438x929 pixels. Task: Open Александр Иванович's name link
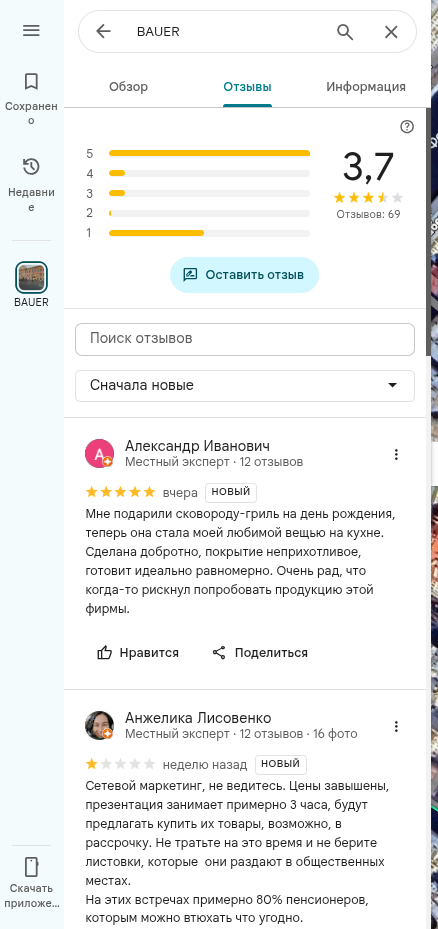197,446
